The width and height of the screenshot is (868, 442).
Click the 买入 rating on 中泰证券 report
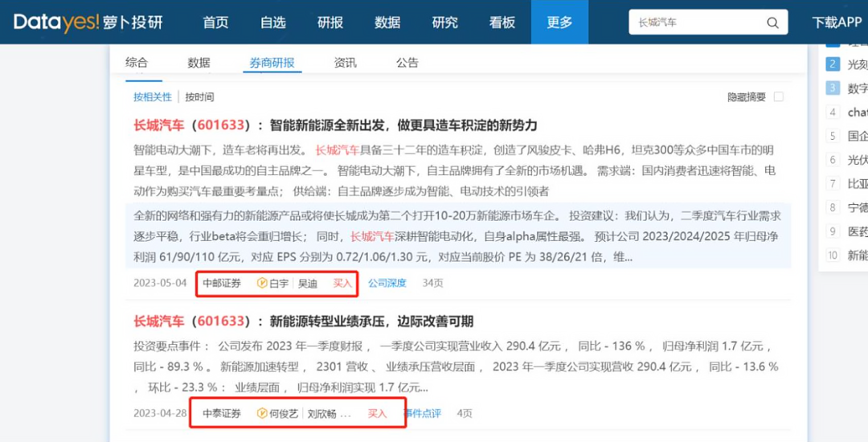(x=378, y=413)
